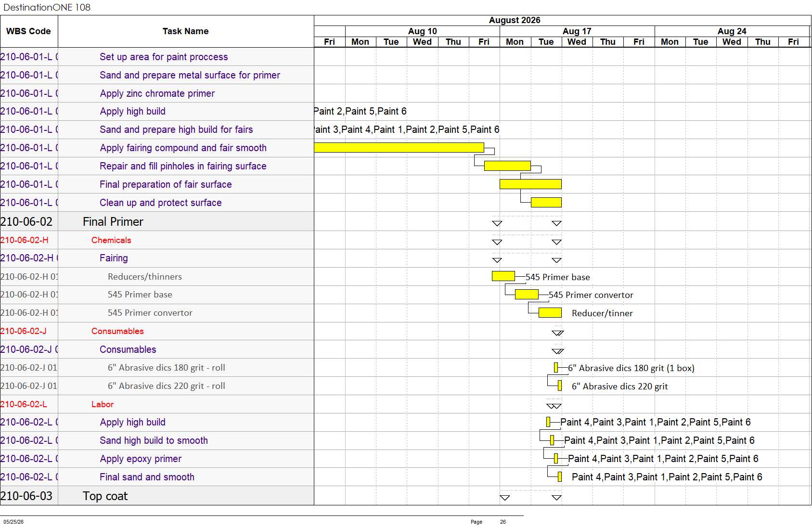Click the Reducers/thinners task name
The height and width of the screenshot is (528, 812).
145,276
